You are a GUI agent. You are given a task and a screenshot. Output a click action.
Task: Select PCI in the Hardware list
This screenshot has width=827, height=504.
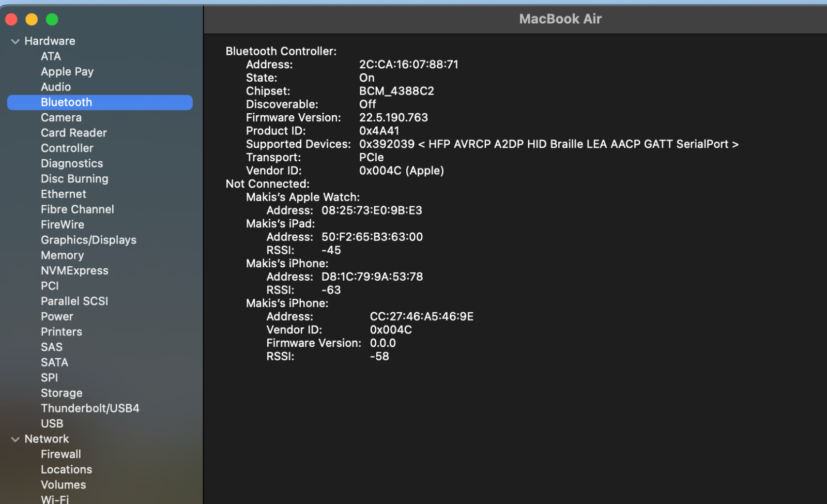click(50, 286)
